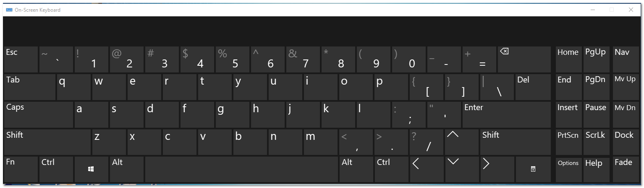The height and width of the screenshot is (188, 644).
Task: Hit the left arrow key
Action: 426,169
